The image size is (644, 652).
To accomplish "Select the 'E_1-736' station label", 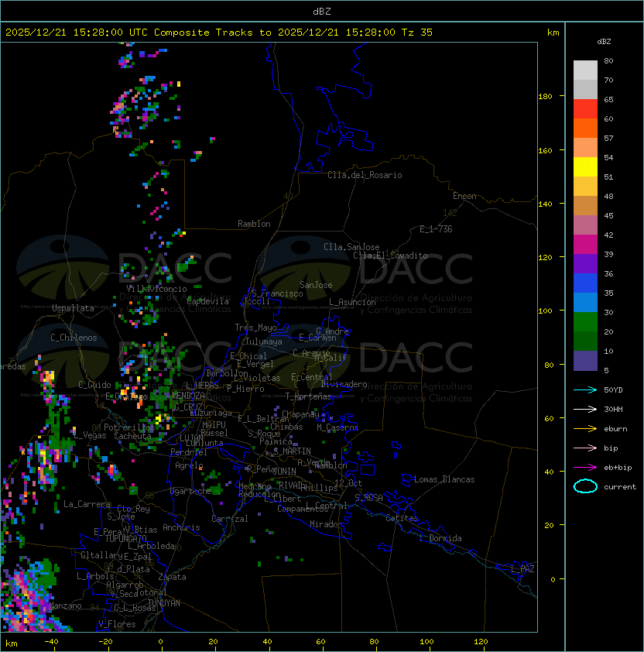I will 436,229.
